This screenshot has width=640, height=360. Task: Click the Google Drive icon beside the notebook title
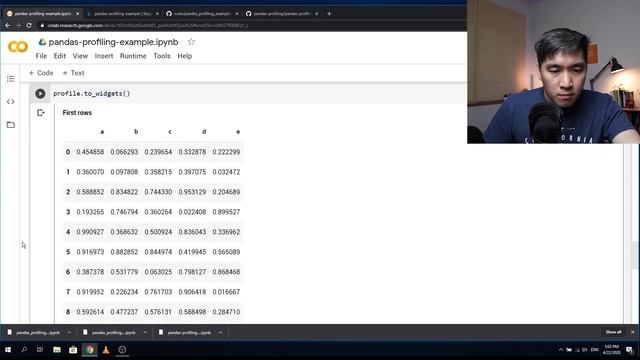tap(42, 42)
